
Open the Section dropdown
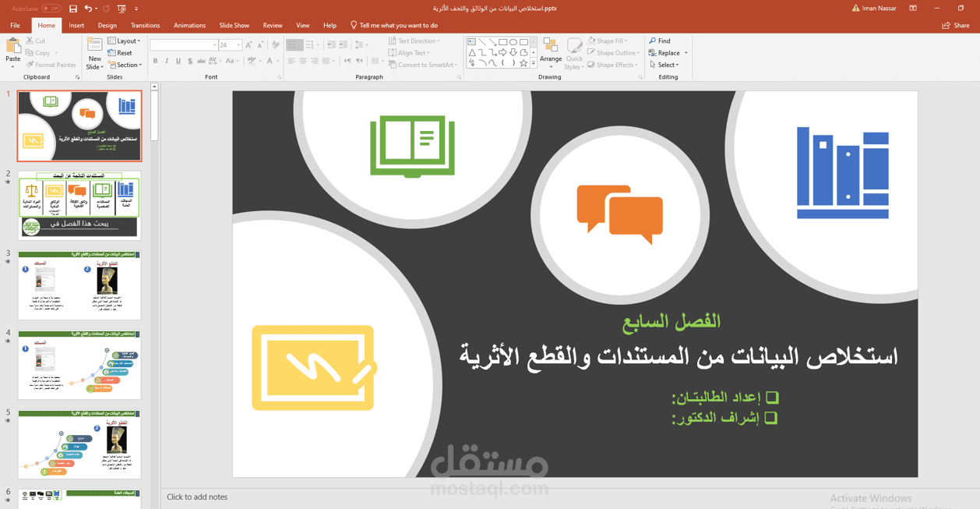tap(125, 65)
